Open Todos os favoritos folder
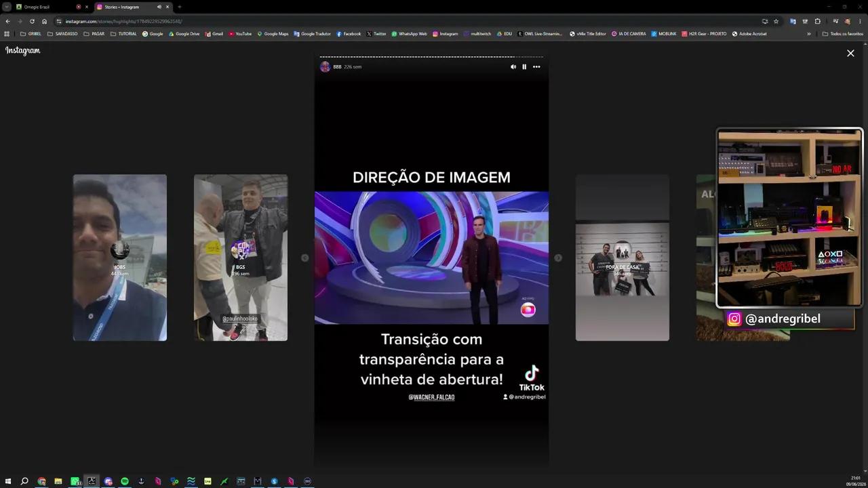 tap(843, 34)
